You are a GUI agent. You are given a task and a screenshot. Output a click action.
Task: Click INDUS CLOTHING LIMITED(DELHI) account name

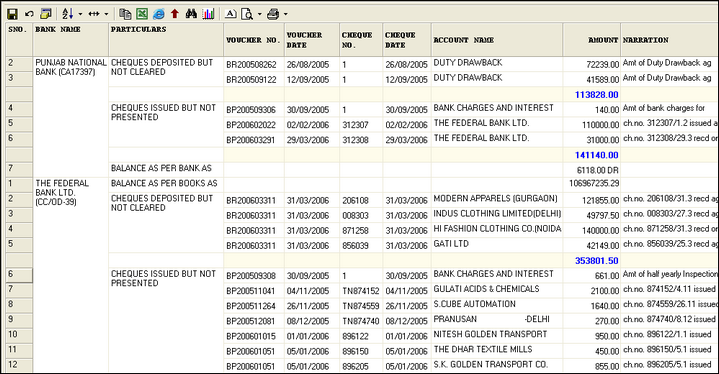click(498, 214)
